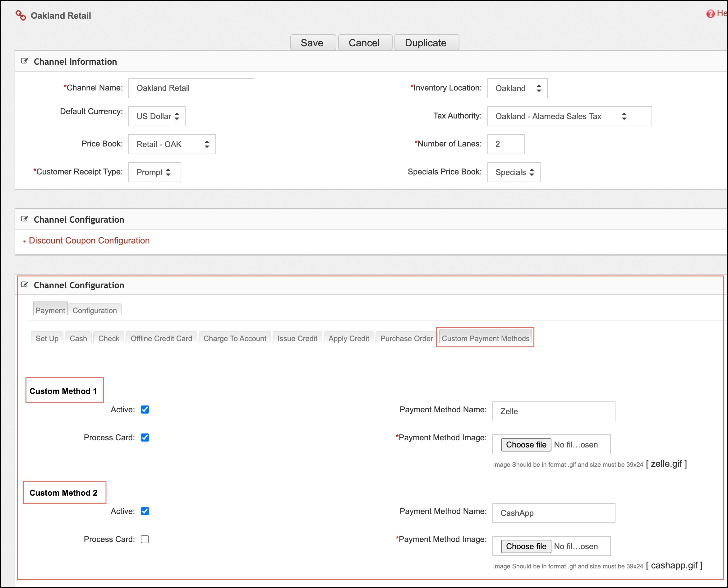The height and width of the screenshot is (588, 728).
Task: Click the Number of Lanes input field
Action: [506, 144]
